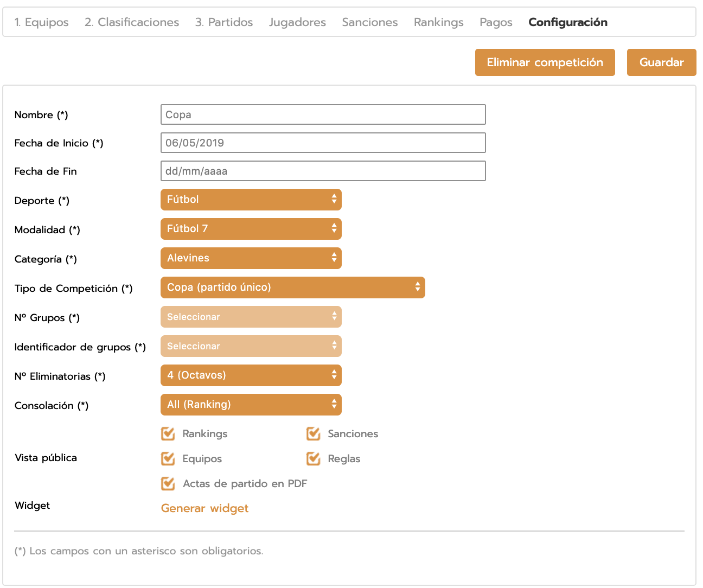Open the 2. Clasificaciones tab
Screen dimensions: 703x588
coord(132,22)
